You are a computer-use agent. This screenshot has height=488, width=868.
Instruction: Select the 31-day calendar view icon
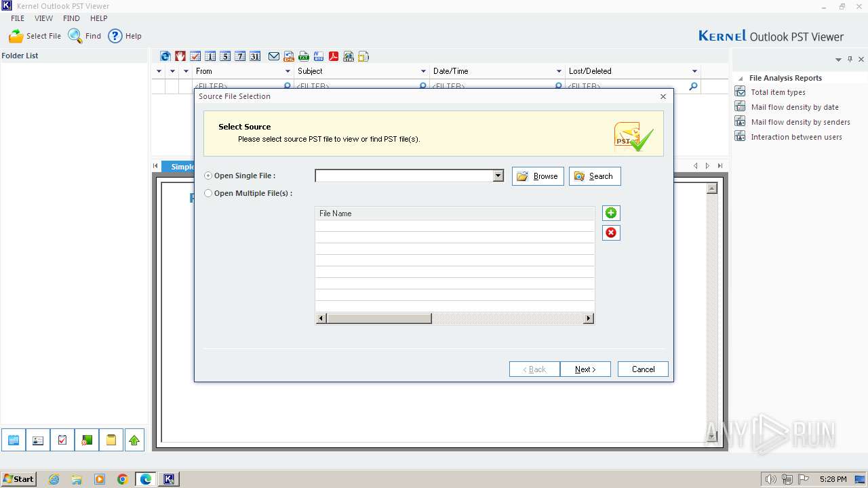tap(255, 56)
